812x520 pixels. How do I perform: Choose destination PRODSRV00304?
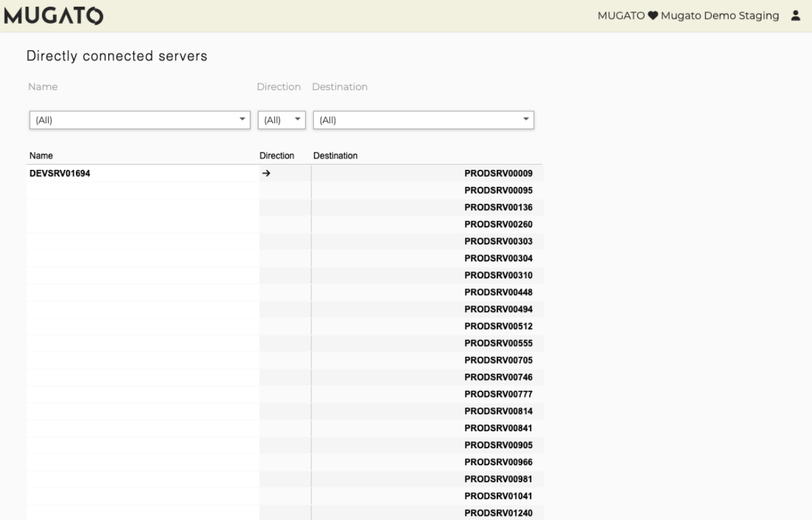tap(498, 258)
